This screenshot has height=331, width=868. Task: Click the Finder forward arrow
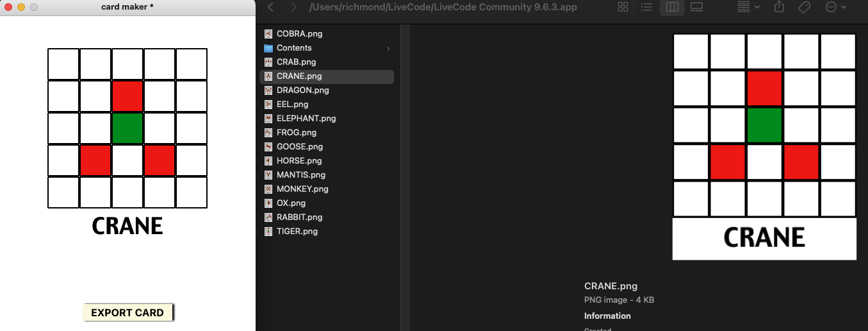click(293, 7)
